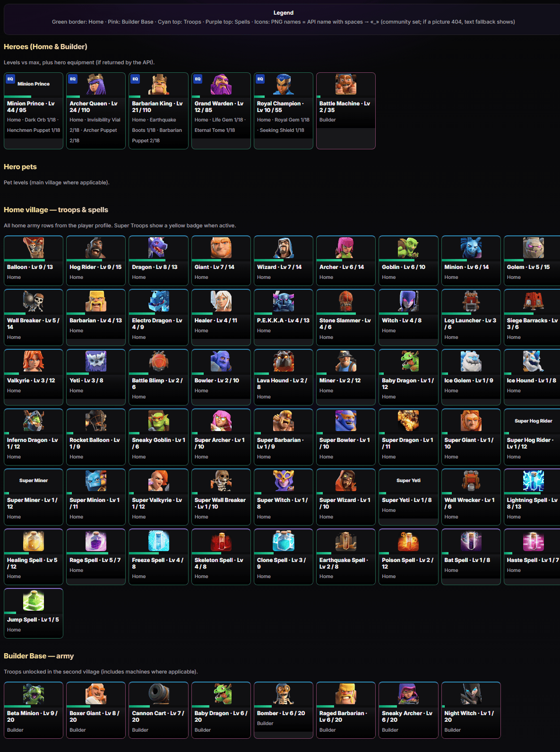The width and height of the screenshot is (560, 752).
Task: Click the Giant troop icon
Action: (x=221, y=248)
